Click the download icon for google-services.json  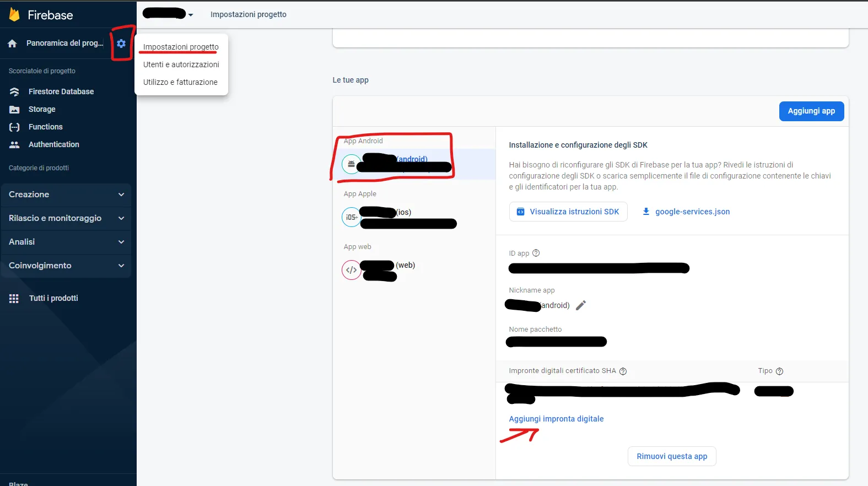pyautogui.click(x=646, y=212)
